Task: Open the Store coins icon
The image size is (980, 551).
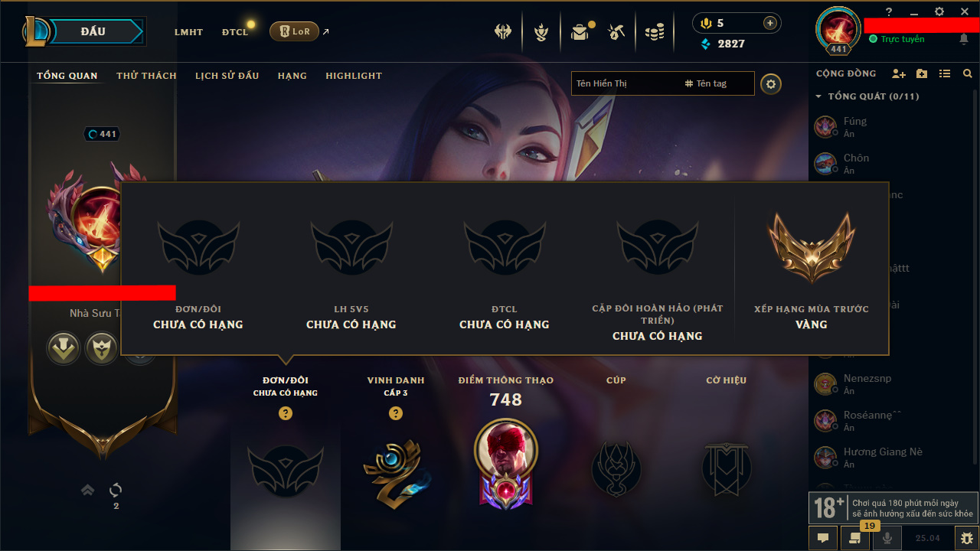Action: (655, 32)
